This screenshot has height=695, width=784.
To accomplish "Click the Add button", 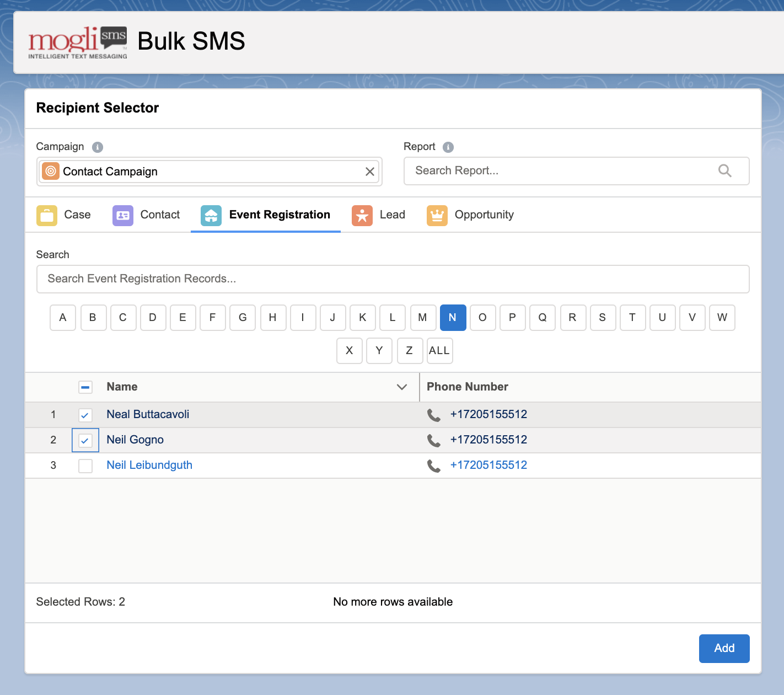I will [724, 649].
